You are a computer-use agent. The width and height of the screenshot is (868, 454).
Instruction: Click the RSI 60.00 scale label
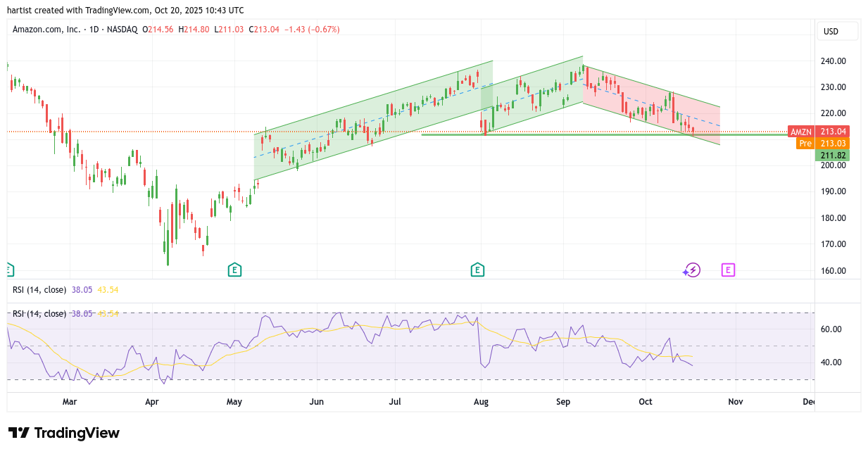pyautogui.click(x=831, y=329)
